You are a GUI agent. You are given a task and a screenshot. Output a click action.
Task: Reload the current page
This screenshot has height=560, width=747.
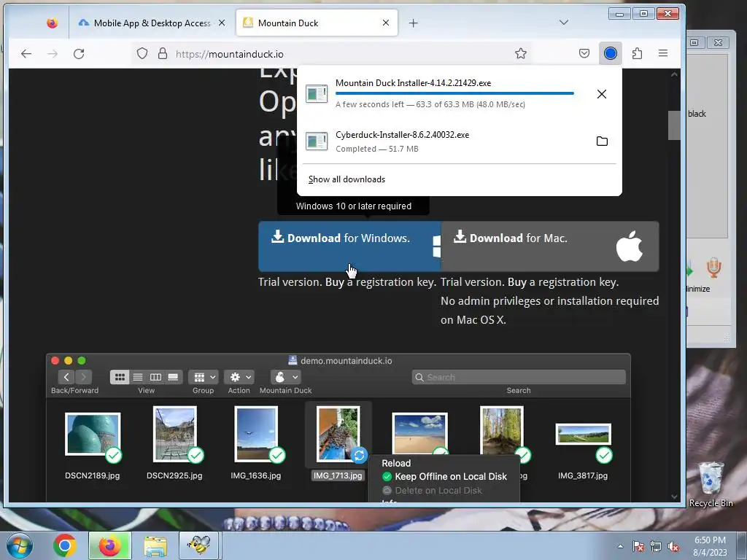[x=79, y=54]
